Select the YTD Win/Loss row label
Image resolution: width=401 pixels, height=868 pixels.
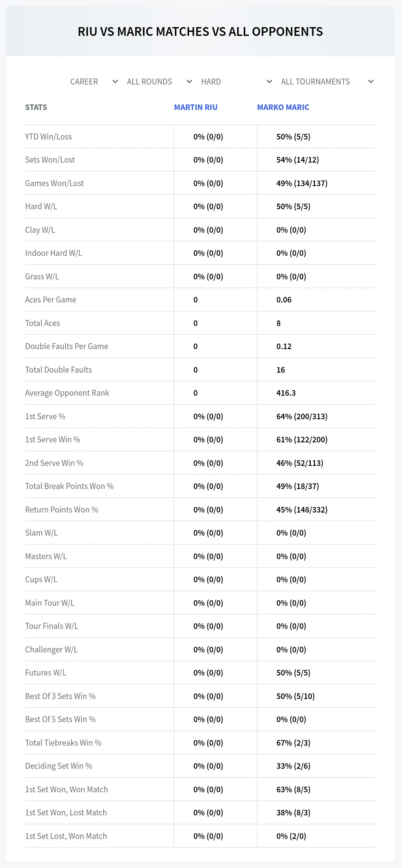[49, 137]
